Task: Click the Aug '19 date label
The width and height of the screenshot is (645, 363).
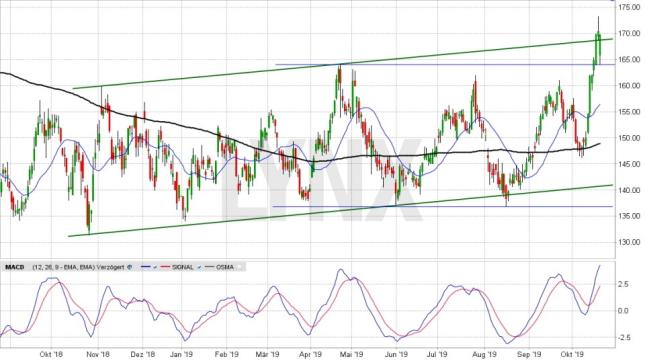Action: pyautogui.click(x=484, y=354)
